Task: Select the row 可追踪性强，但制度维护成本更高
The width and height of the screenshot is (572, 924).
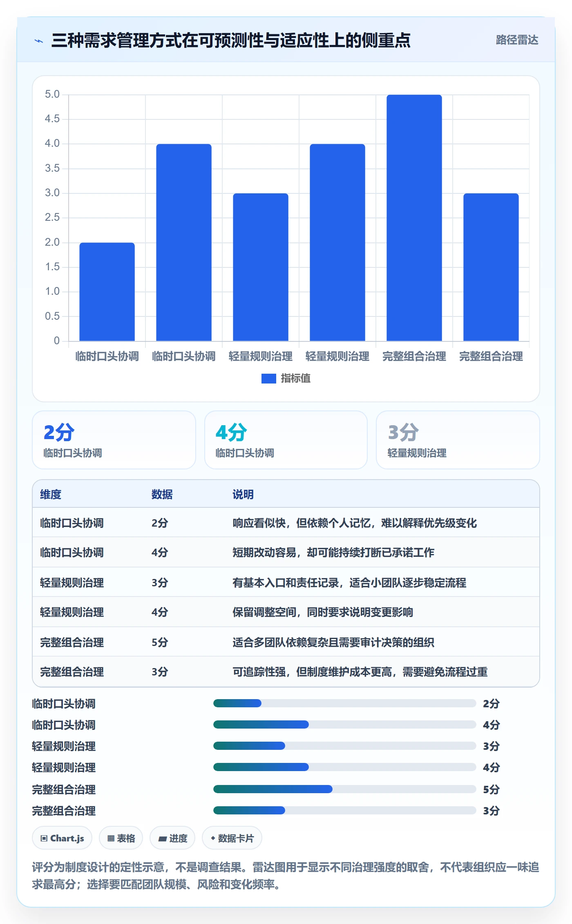Action: point(286,672)
